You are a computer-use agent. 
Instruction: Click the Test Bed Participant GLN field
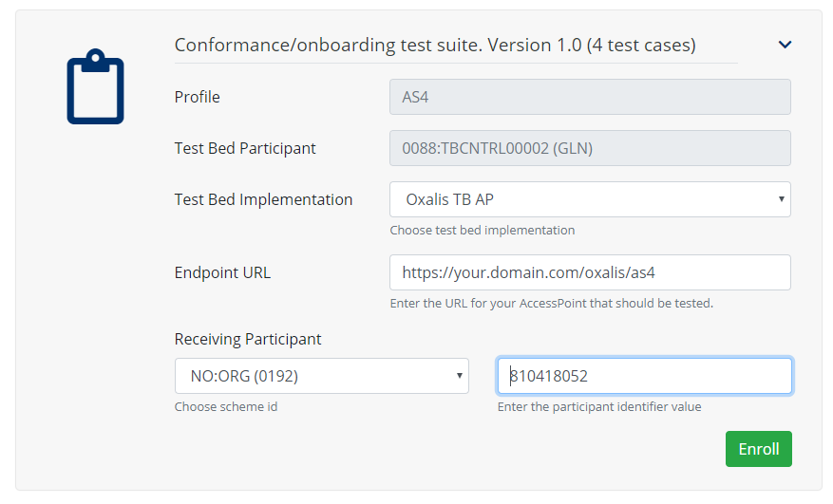point(590,148)
